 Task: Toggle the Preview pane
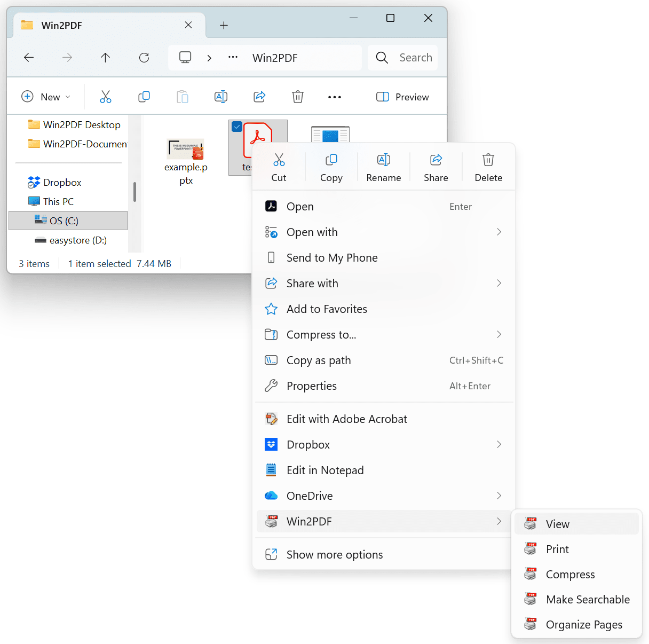402,97
